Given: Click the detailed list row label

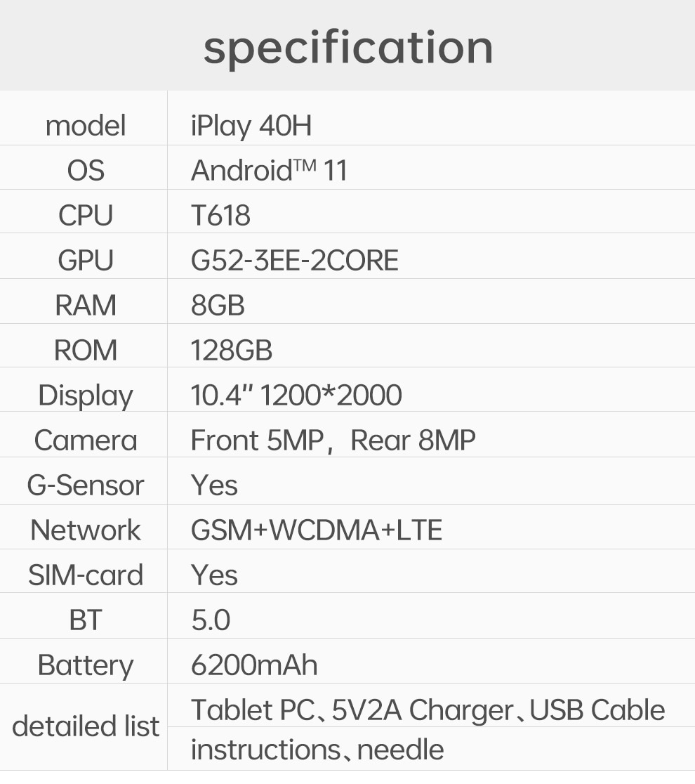Looking at the screenshot, I should 86,726.
